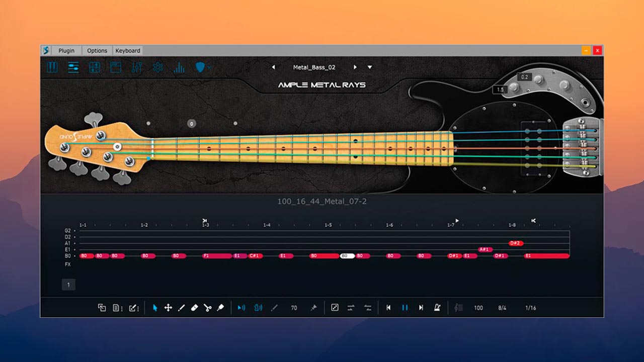Screen dimensions: 644x362
Task: Click the next preset arrow
Action: [356, 67]
